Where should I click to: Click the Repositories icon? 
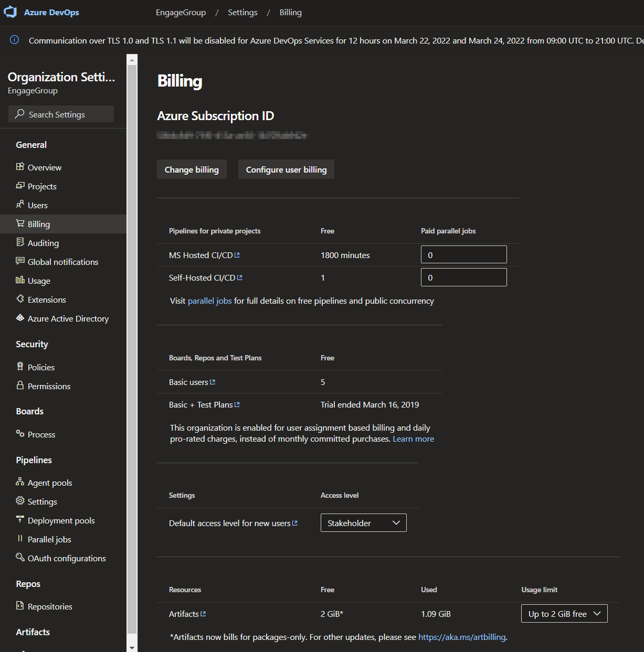(20, 606)
